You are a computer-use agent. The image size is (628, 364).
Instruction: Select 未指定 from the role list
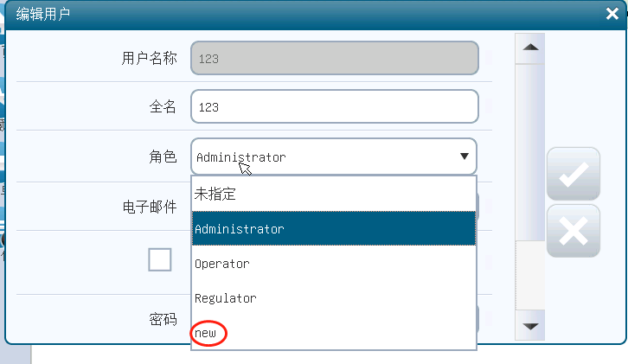pyautogui.click(x=333, y=195)
